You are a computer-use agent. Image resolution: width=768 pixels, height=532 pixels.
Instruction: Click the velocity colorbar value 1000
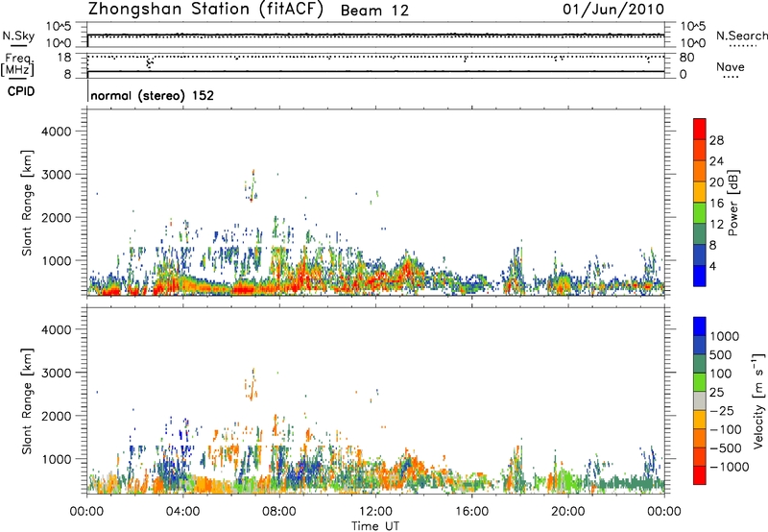[x=725, y=336]
